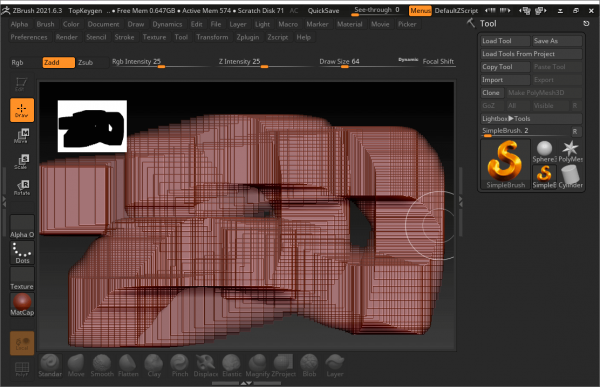This screenshot has height=387, width=600.
Task: Toggle Zadd sculpt mode
Action: tap(59, 62)
